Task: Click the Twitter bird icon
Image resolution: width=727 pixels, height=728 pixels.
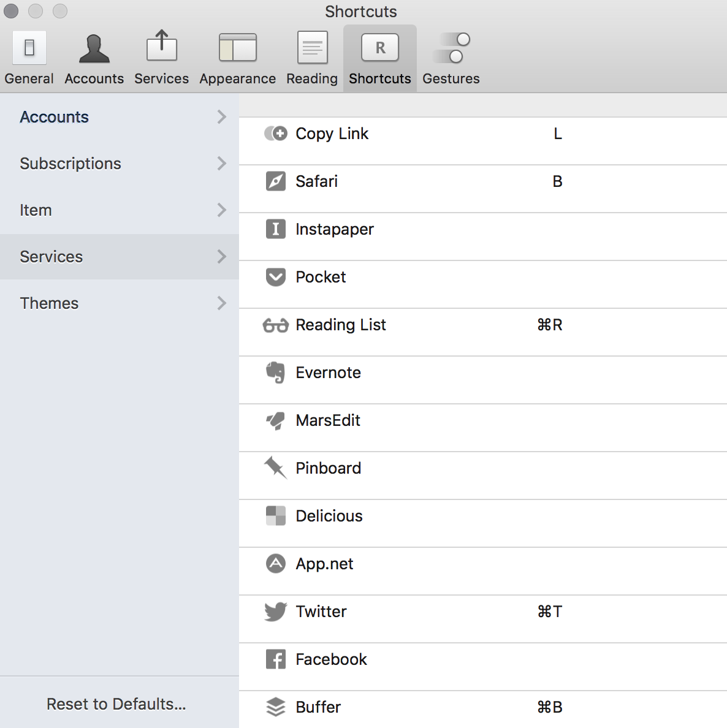Action: coord(275,612)
